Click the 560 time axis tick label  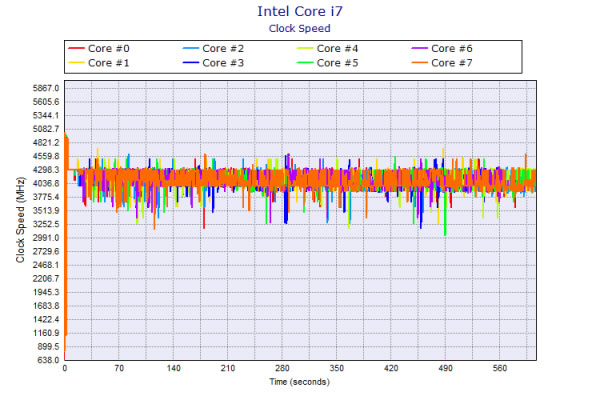point(500,369)
